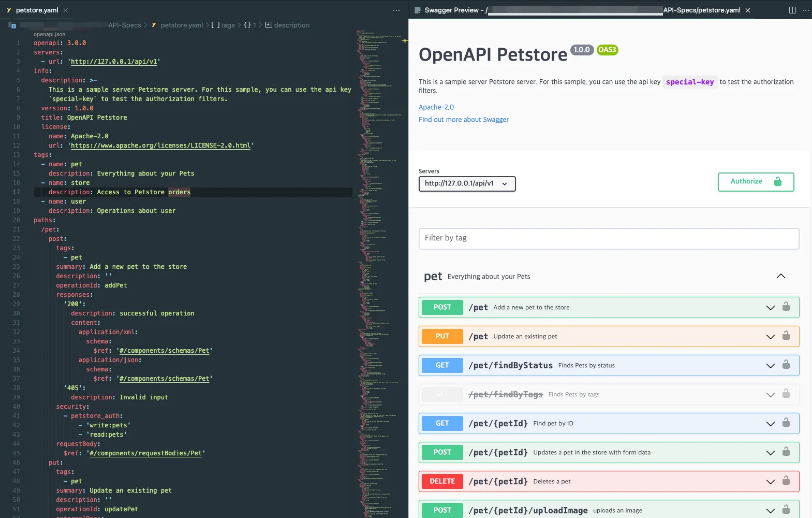Click the lock icon on GET /pet/findByStatus row

point(786,365)
